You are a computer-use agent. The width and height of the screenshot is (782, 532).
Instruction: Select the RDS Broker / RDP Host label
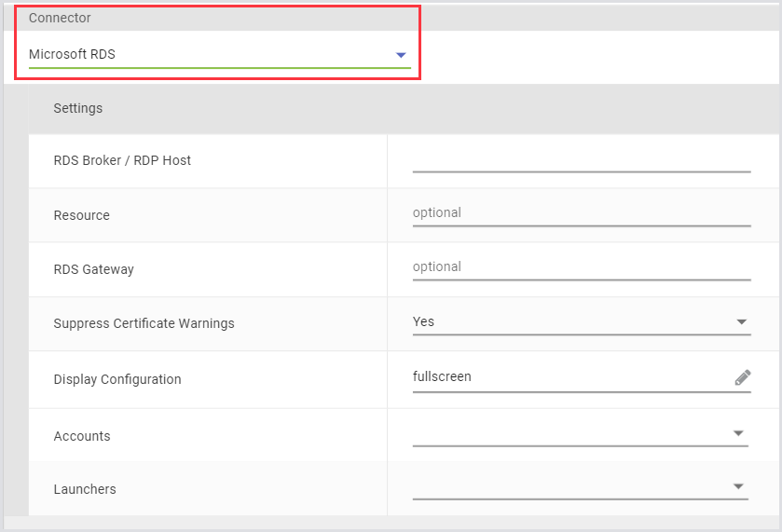[x=122, y=160]
